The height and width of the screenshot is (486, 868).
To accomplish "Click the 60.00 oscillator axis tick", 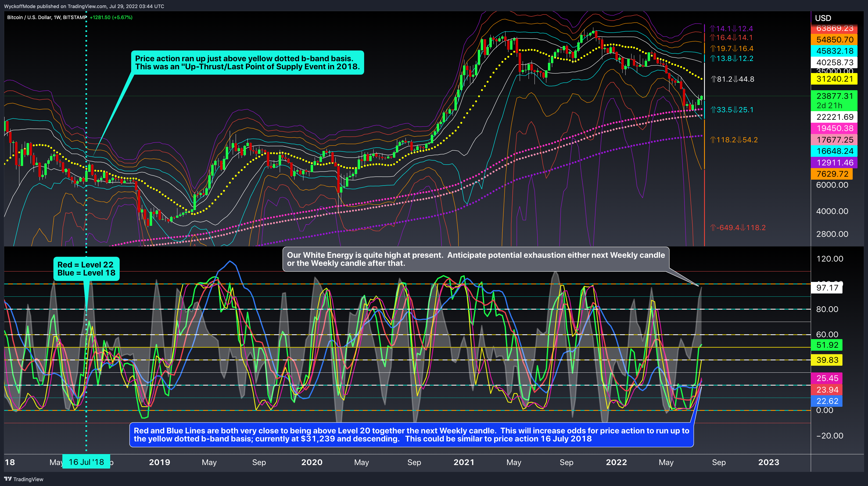I will (x=827, y=335).
